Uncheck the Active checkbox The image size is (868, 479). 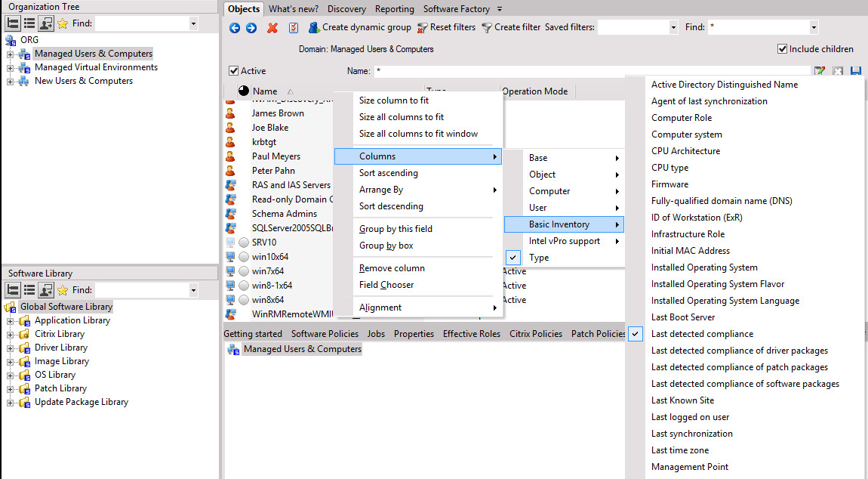[234, 71]
